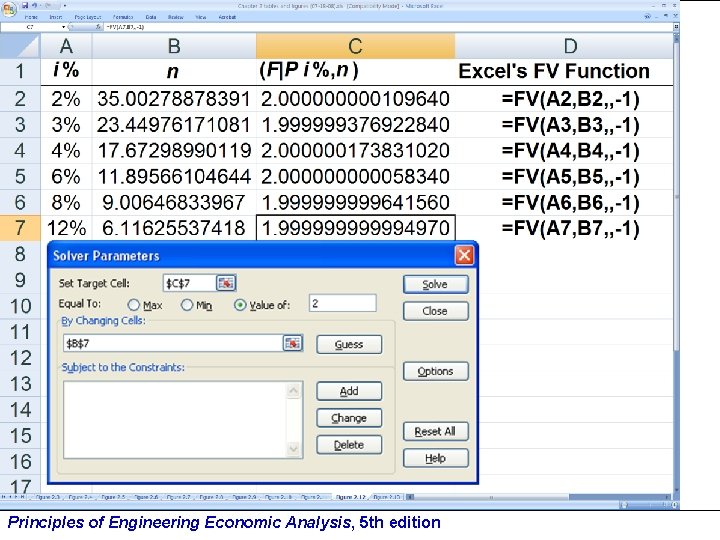Select column A header
The height and width of the screenshot is (540, 720).
(66, 46)
